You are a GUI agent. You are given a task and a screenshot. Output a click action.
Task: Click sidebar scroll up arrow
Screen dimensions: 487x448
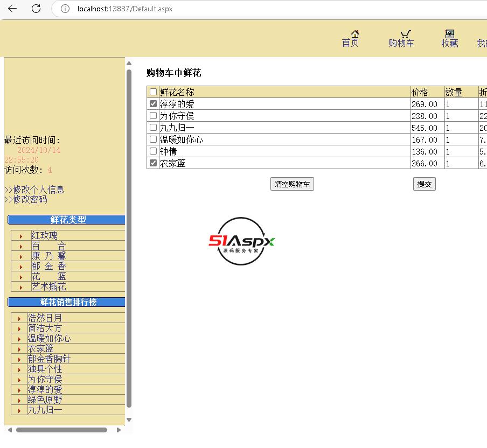tap(129, 64)
